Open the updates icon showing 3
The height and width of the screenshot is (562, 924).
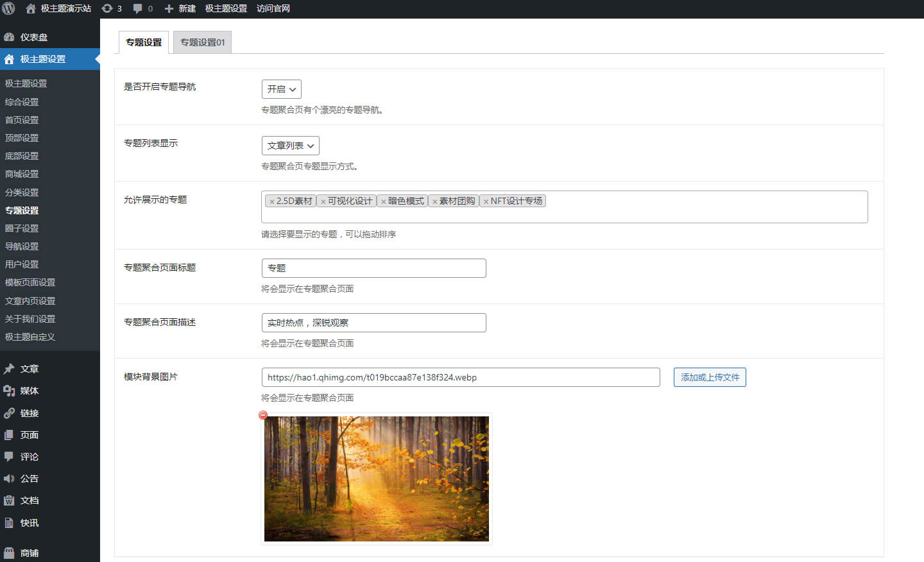tap(107, 8)
